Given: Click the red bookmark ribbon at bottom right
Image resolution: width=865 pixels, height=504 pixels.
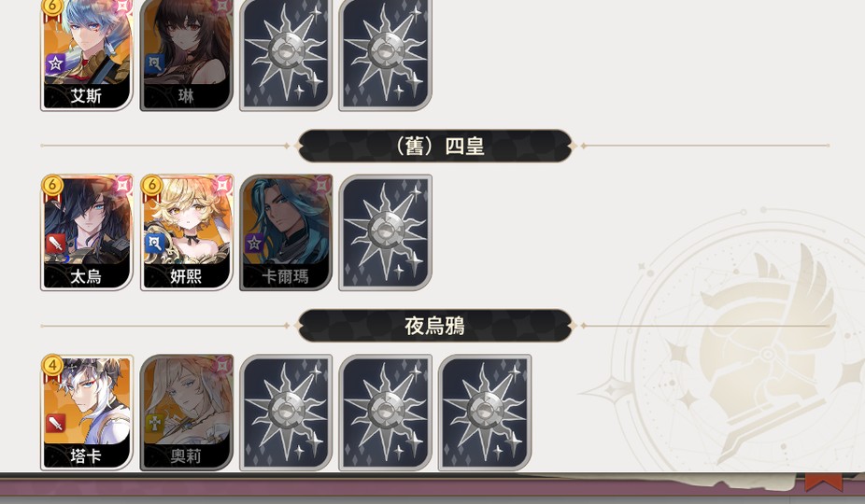Looking at the screenshot, I should 823,482.
